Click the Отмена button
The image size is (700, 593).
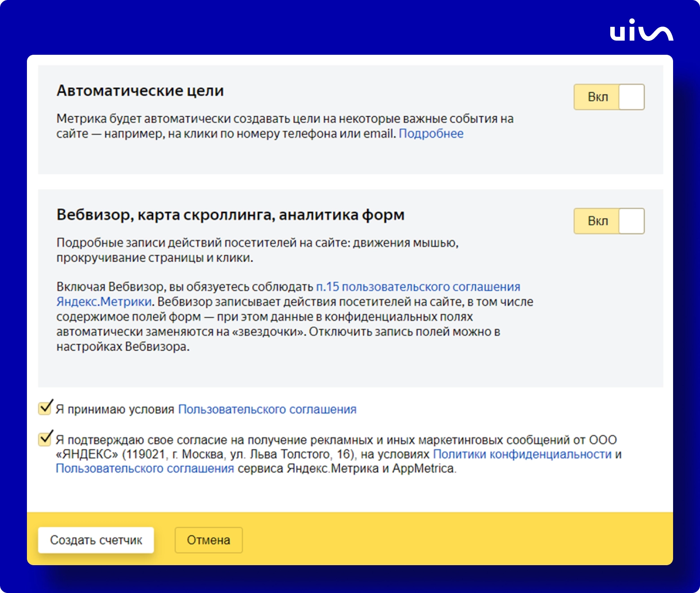209,540
